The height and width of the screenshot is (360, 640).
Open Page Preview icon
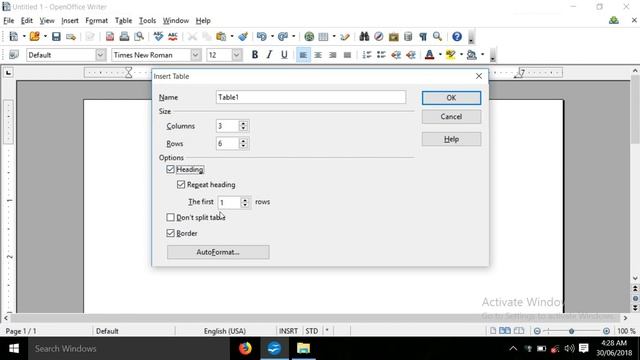tap(139, 37)
